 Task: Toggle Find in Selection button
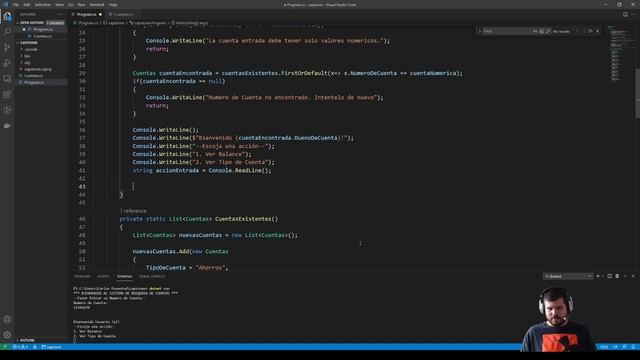(591, 31)
